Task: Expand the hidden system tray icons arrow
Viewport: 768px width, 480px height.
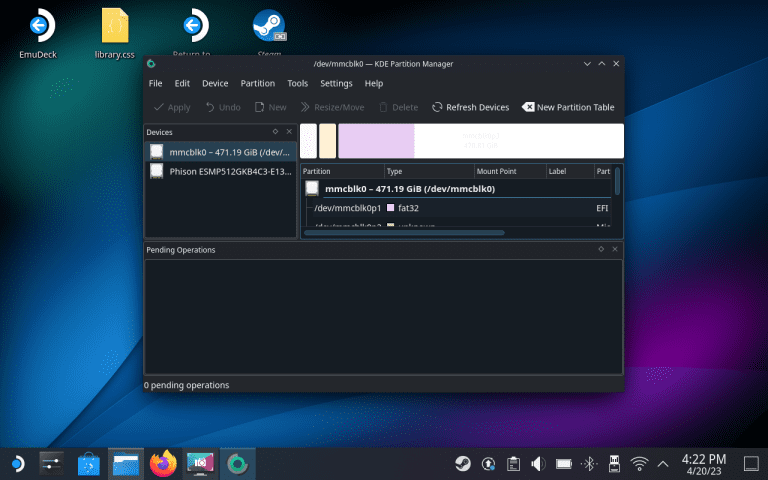Action: click(662, 464)
